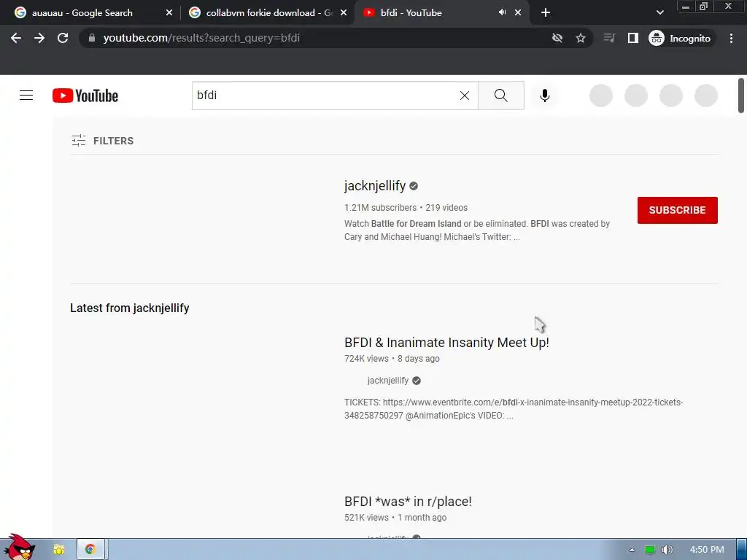Click the 'Latest from jacknjellify' heading
Viewport: 747px width, 560px height.
[130, 308]
